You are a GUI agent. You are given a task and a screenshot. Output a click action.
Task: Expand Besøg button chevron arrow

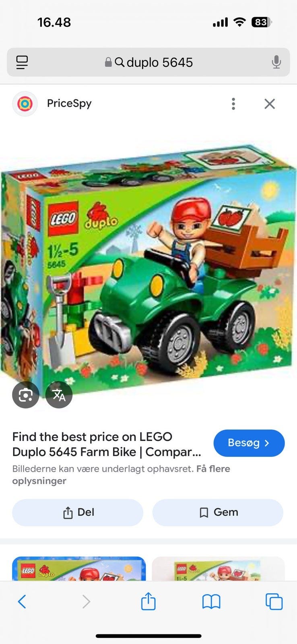click(x=267, y=443)
